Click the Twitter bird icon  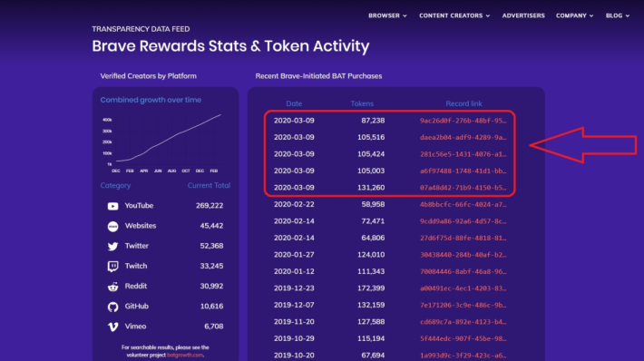(x=113, y=246)
